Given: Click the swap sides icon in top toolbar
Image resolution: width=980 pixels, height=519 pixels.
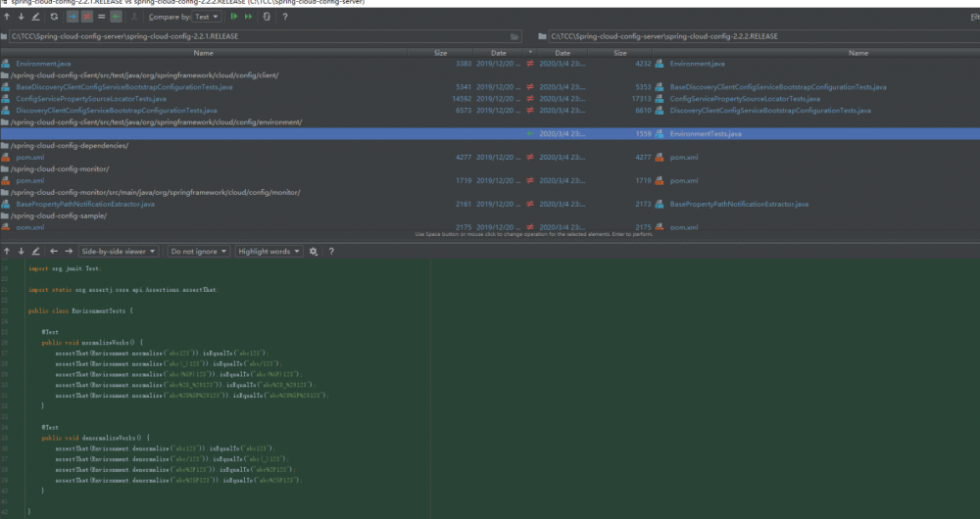Looking at the screenshot, I should click(267, 17).
